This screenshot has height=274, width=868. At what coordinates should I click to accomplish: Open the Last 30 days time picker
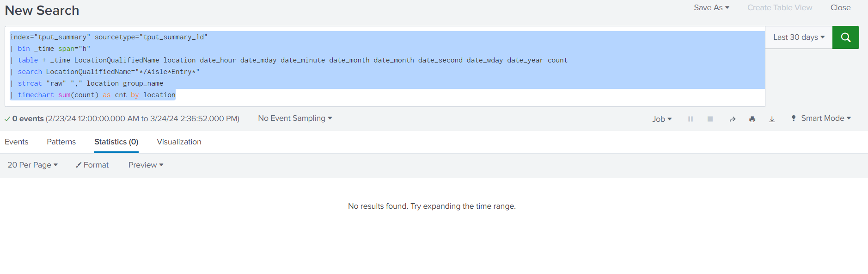[798, 37]
